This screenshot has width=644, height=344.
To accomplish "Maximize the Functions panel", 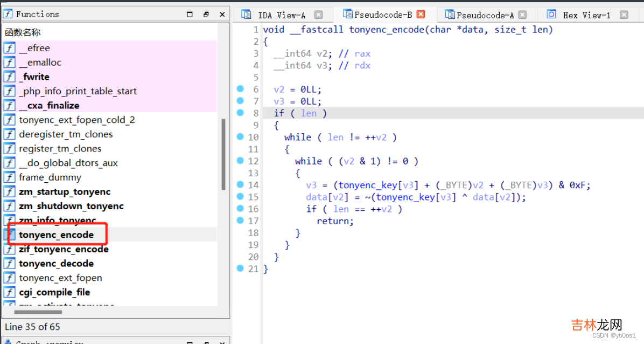I will 190,15.
